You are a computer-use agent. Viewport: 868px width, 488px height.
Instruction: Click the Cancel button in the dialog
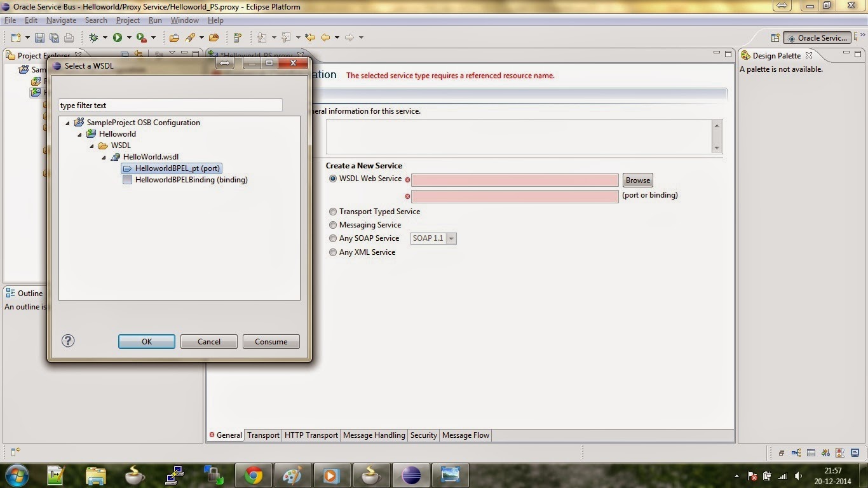point(209,341)
